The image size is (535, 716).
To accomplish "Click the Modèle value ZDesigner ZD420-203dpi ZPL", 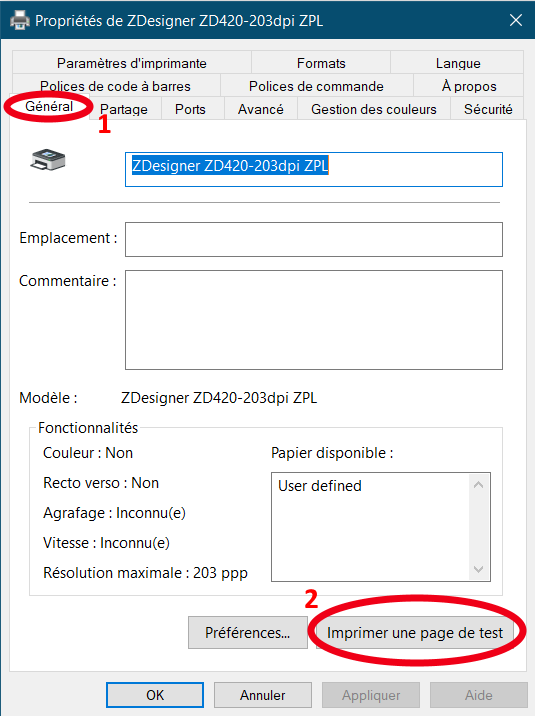I will coord(219,398).
